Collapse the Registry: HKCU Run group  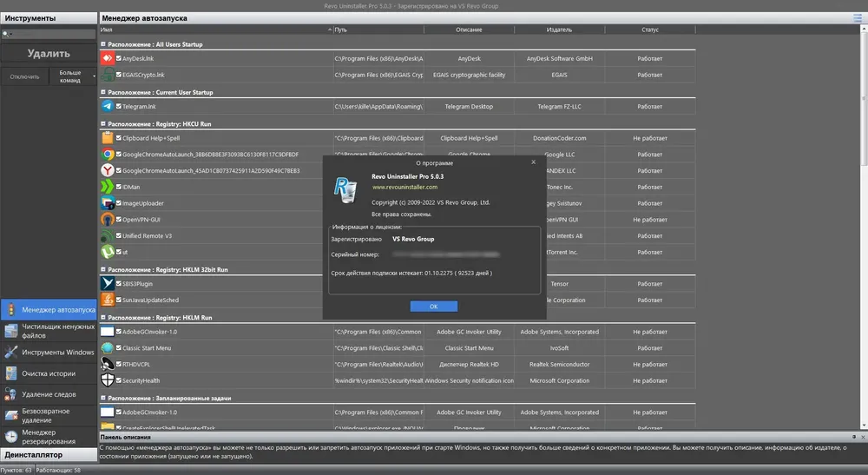click(x=103, y=124)
